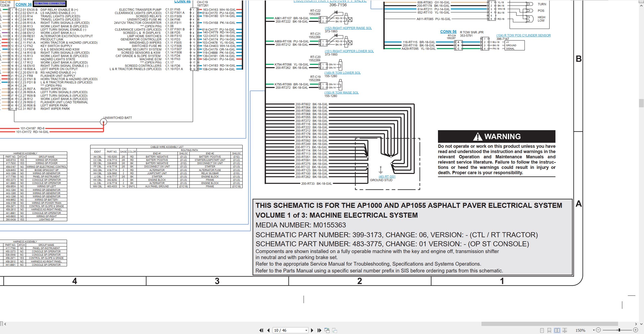Click the next view icon

point(335,330)
